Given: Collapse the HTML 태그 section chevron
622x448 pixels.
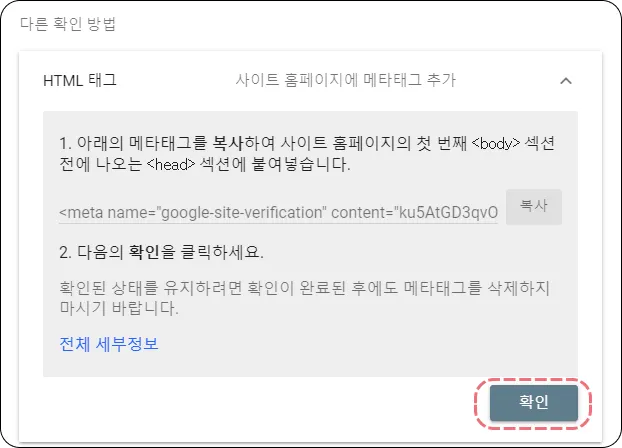Looking at the screenshot, I should pyautogui.click(x=566, y=81).
